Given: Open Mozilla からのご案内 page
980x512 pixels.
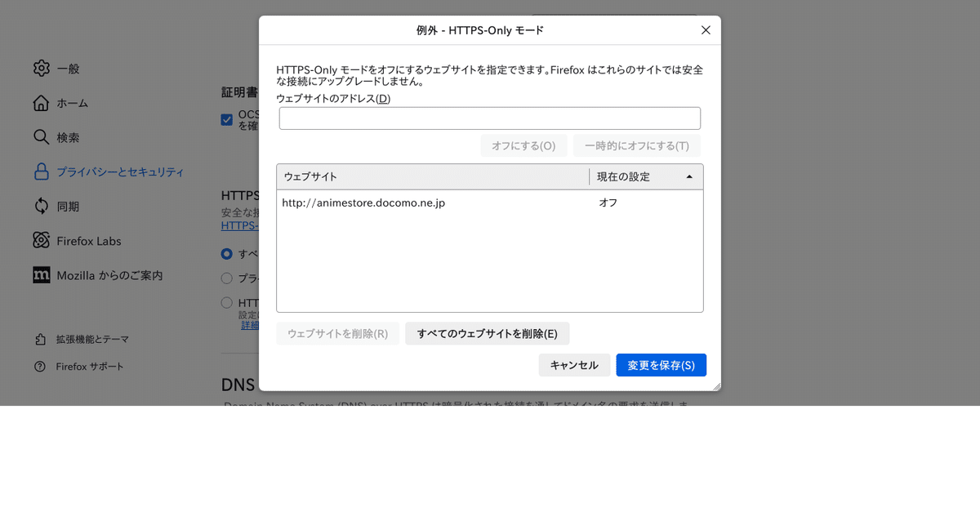Looking at the screenshot, I should (x=109, y=275).
